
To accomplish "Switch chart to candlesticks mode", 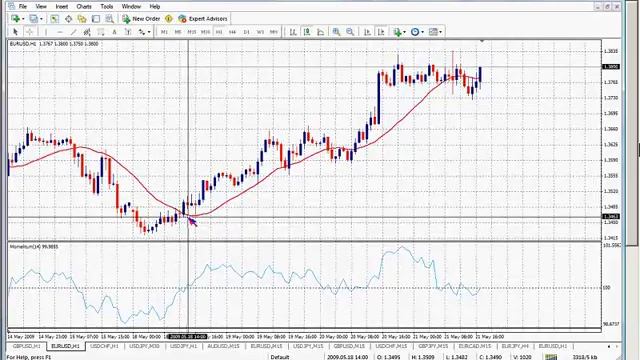I will (307, 32).
